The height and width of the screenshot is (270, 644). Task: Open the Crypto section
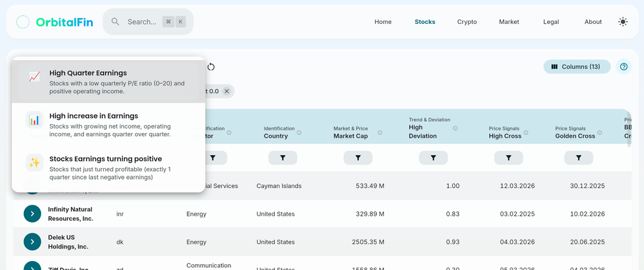(467, 22)
